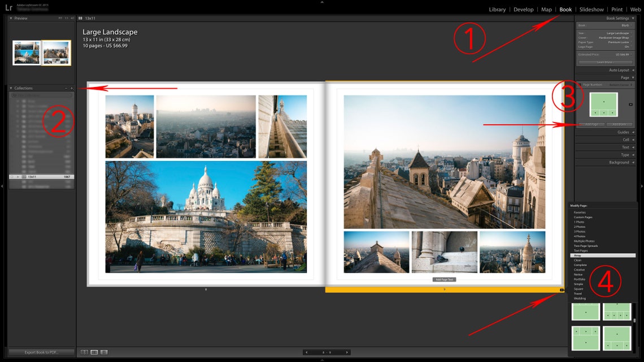The height and width of the screenshot is (362, 644).
Task: Open the page layout picker arrow in Page panel
Action: tap(630, 104)
